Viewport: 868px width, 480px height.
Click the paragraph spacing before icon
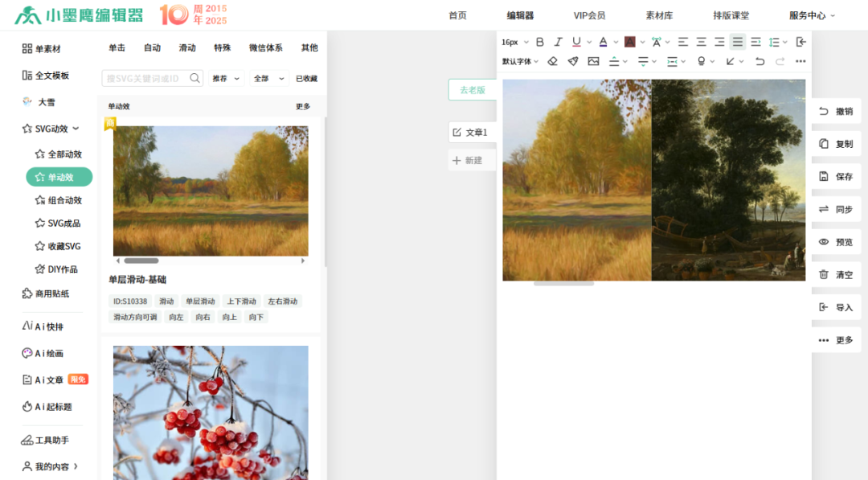coord(614,61)
